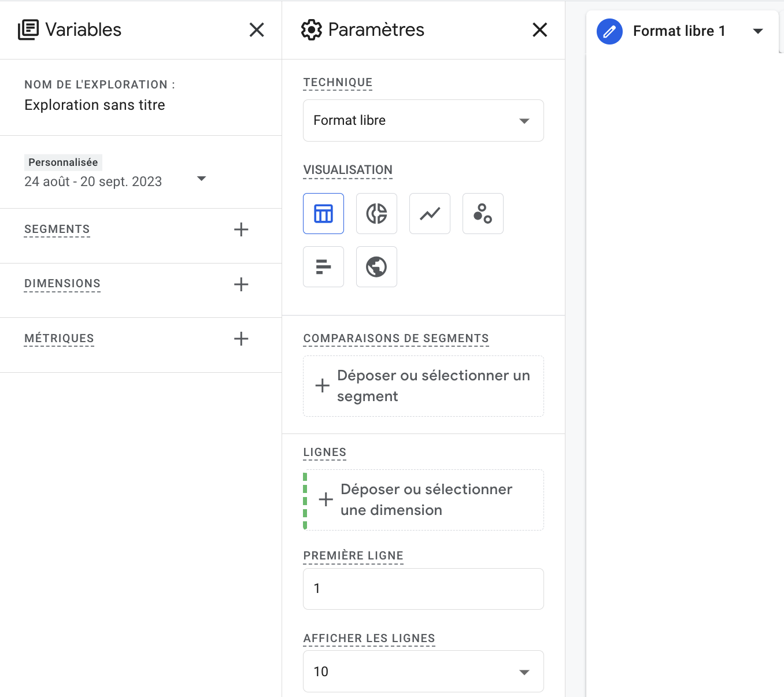Click the Variables panel icon
This screenshot has height=697, width=784.
28,29
